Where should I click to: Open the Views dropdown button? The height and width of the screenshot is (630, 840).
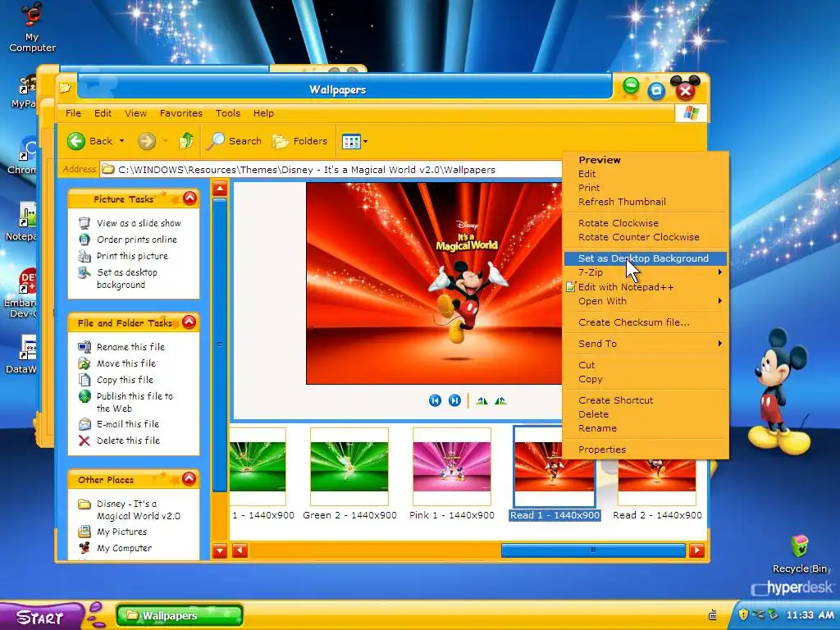click(x=354, y=141)
